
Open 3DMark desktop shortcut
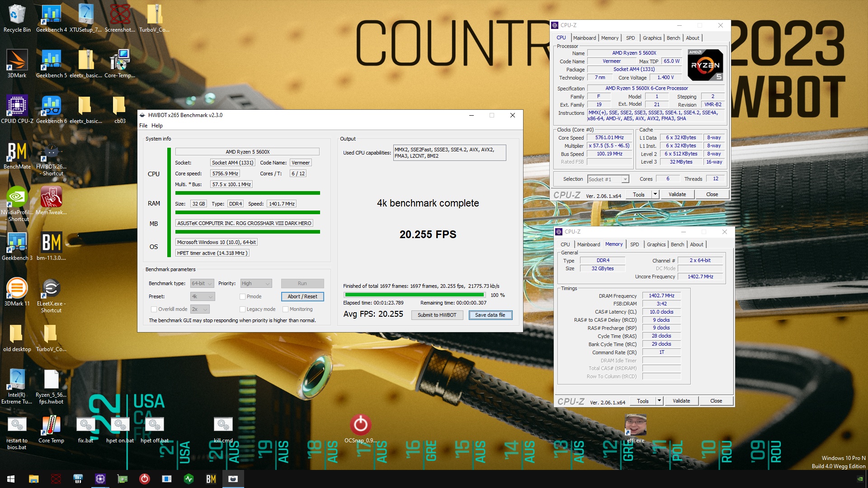17,64
